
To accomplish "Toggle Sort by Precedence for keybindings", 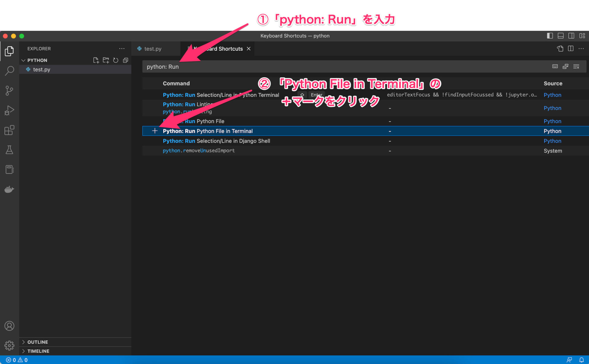I will coord(565,67).
